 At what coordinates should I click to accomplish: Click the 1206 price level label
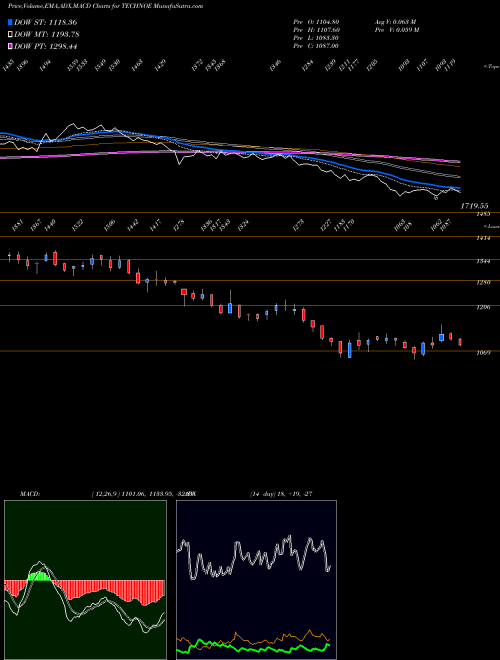click(x=483, y=308)
